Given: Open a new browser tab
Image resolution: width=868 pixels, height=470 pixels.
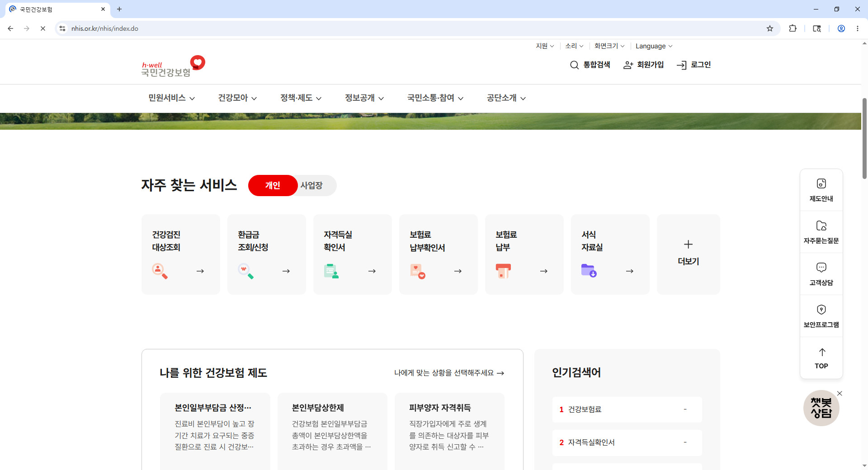Looking at the screenshot, I should pos(119,9).
